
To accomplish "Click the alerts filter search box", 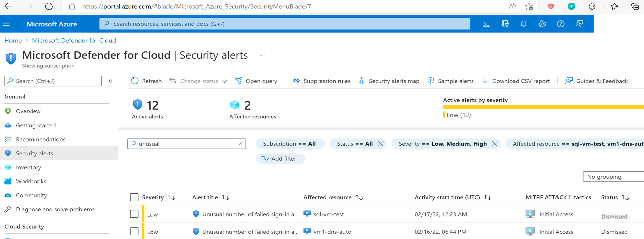I will (x=187, y=144).
